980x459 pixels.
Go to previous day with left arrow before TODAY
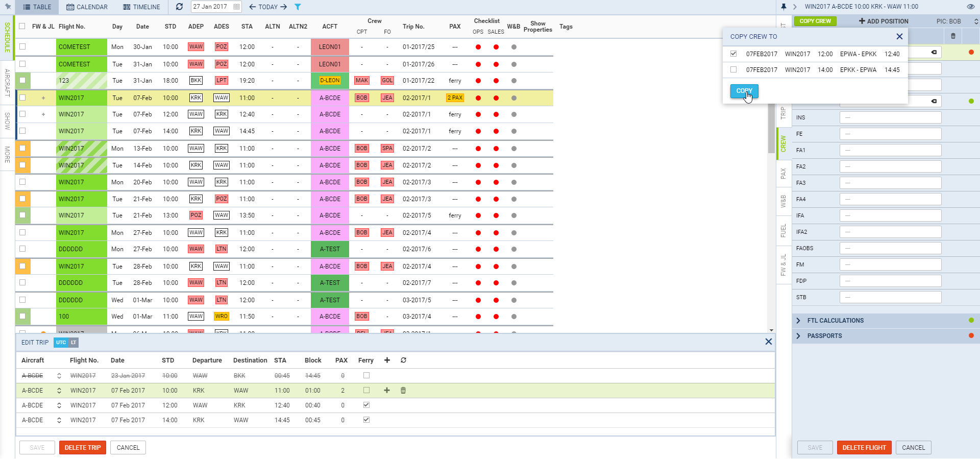[x=252, y=7]
